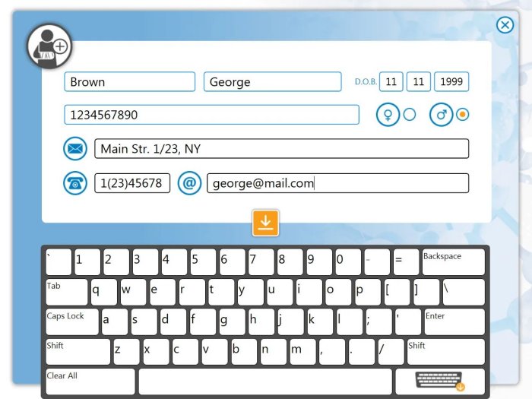
Task: Click the male gender symbol icon
Action: 442,115
